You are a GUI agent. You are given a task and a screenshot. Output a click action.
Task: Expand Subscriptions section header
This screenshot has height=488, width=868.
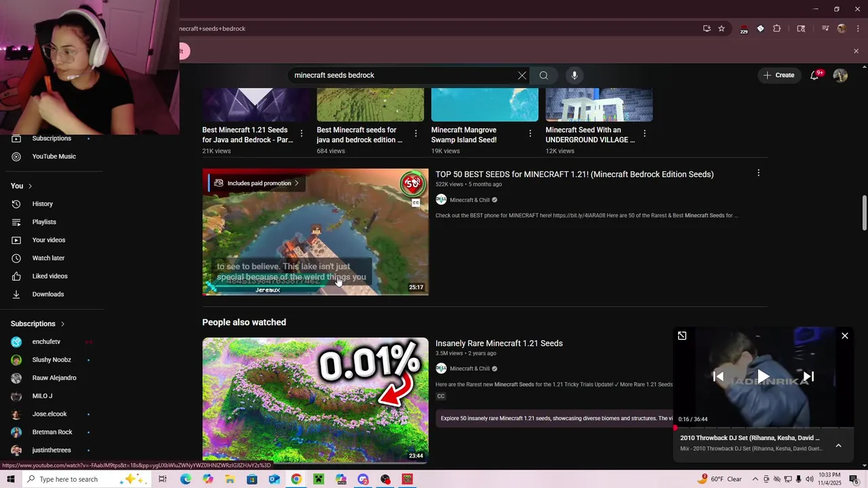[38, 324]
